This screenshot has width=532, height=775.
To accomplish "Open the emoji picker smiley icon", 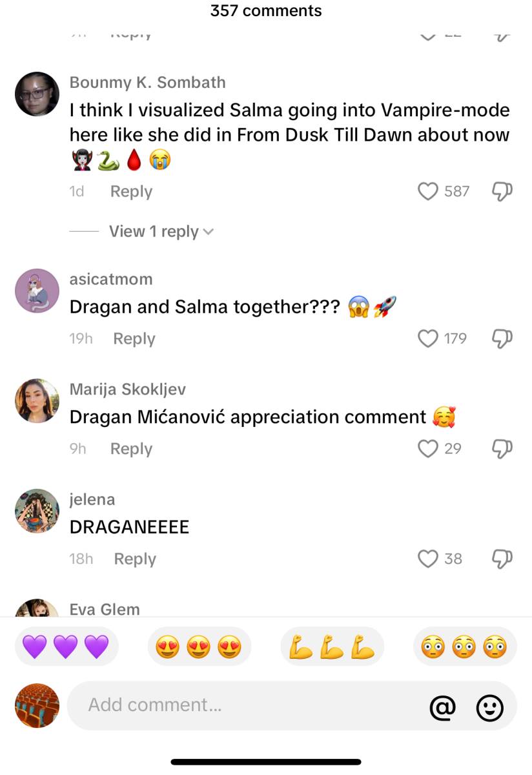I will [489, 707].
